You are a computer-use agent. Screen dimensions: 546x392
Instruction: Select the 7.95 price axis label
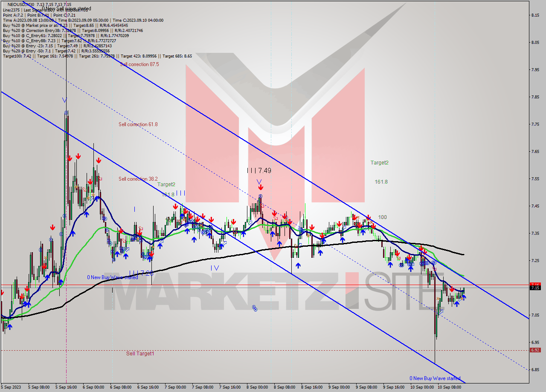pyautogui.click(x=535, y=69)
